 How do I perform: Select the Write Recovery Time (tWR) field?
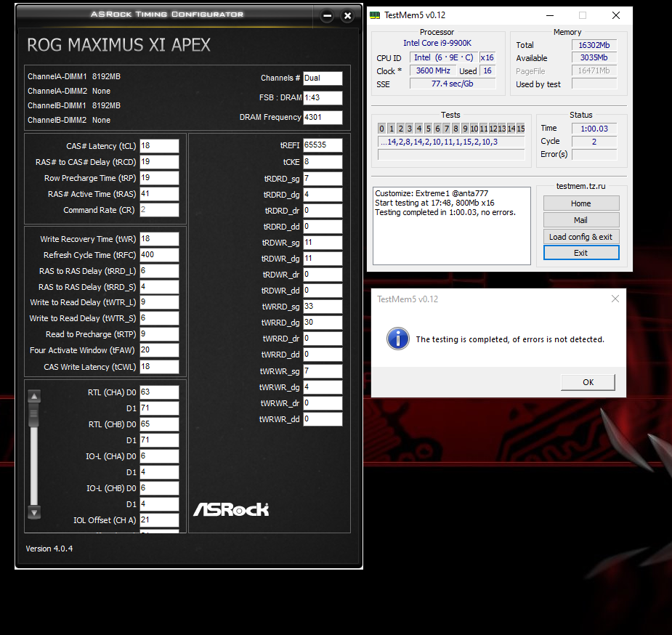[159, 238]
